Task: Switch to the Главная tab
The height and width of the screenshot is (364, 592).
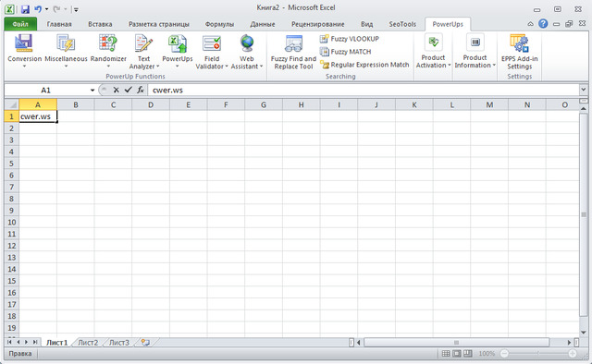Action: (59, 24)
